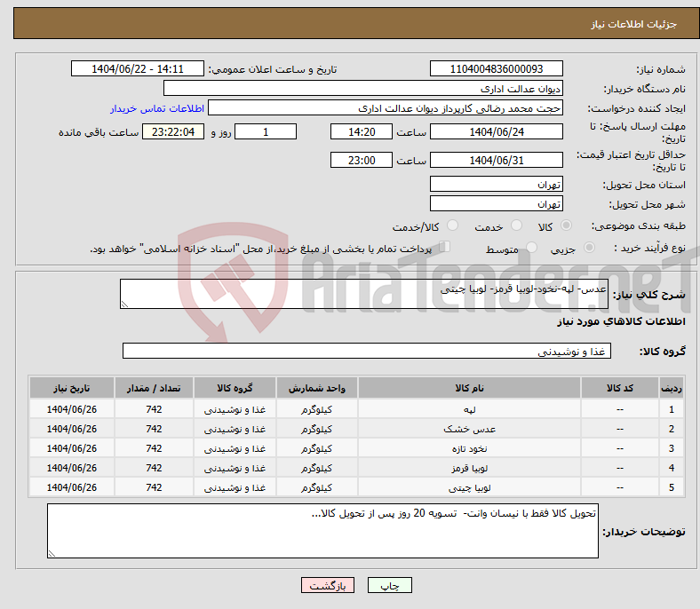Click the شرح کلی نیاز description textarea
This screenshot has width=700, height=609.
364,294
